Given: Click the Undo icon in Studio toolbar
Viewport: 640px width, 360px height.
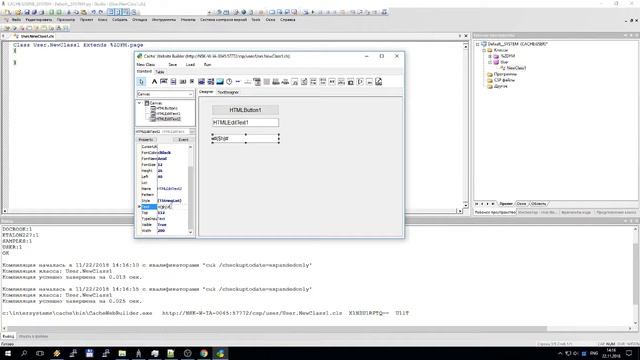Looking at the screenshot, I should coord(93,12).
